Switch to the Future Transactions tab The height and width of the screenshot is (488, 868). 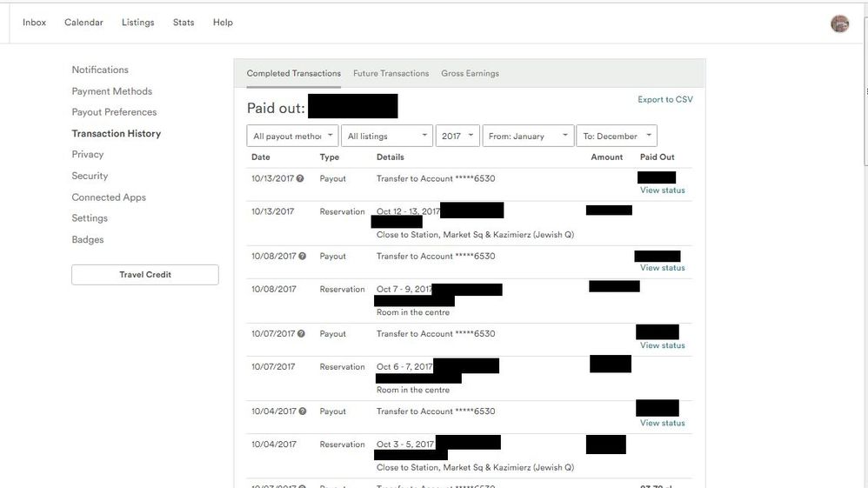[x=391, y=74]
